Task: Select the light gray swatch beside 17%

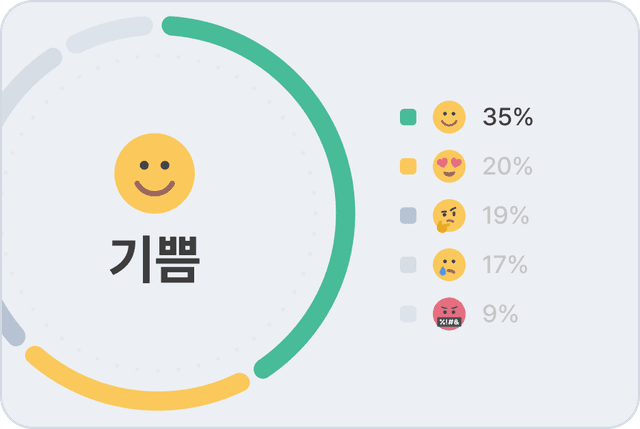Action: (x=408, y=264)
